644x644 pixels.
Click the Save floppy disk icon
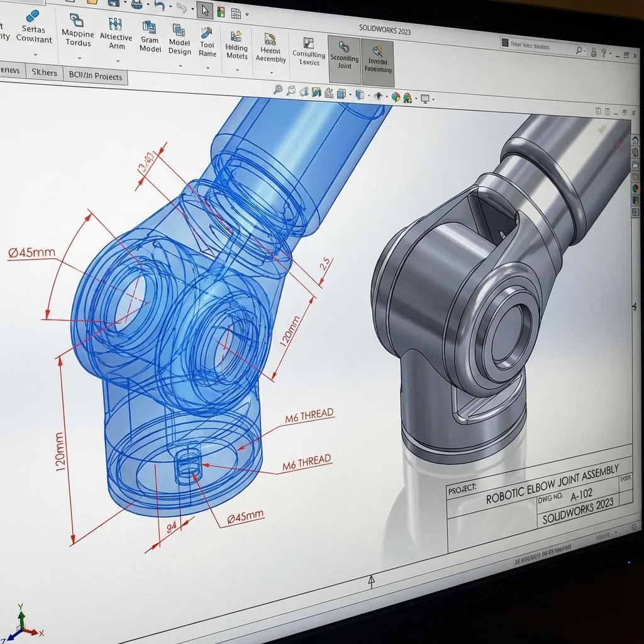click(x=114, y=3)
